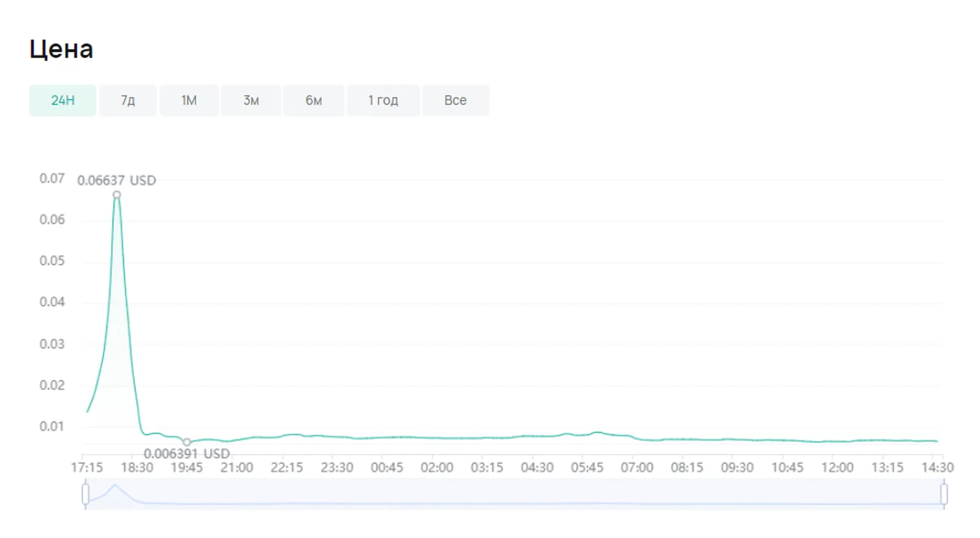Click the 0.06637 USD peak label

coord(116,180)
